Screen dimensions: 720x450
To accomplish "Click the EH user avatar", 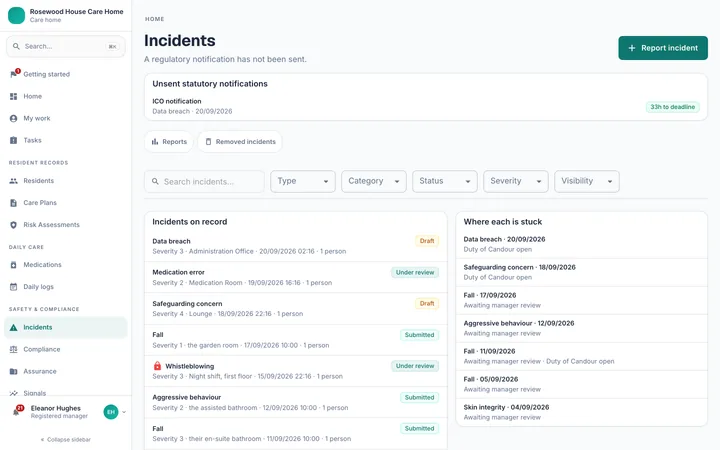I will click(x=111, y=412).
